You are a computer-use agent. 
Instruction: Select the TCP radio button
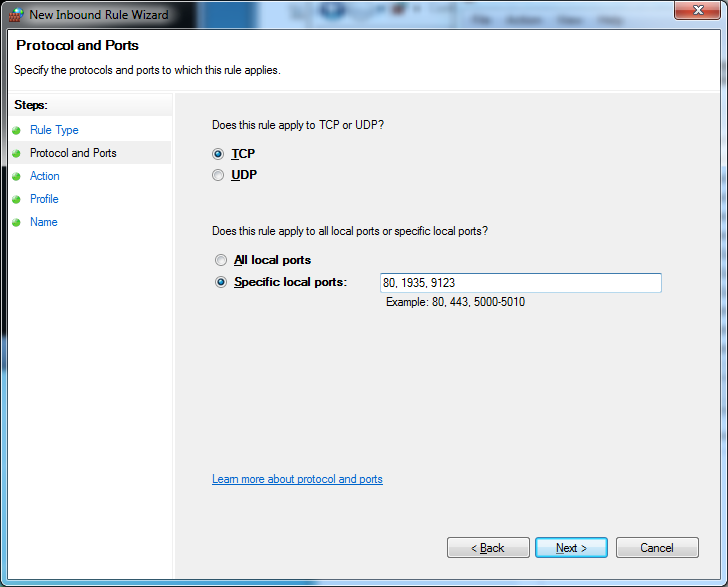[x=218, y=154]
